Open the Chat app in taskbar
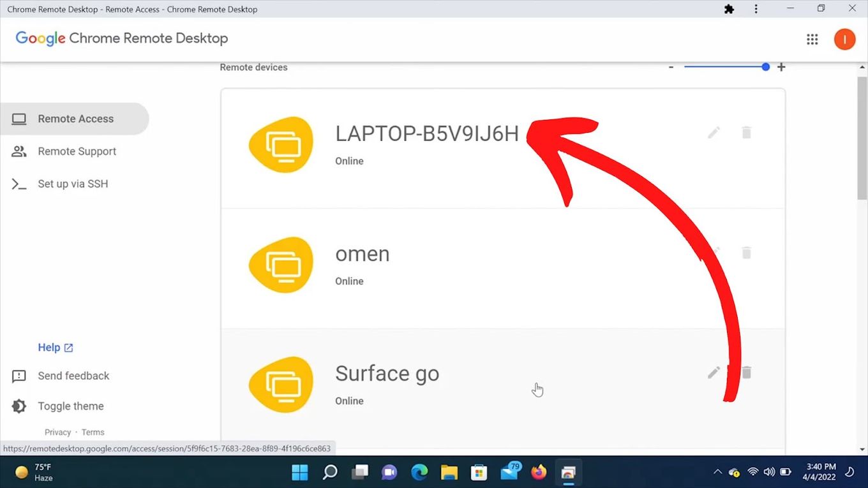The height and width of the screenshot is (488, 868). (389, 472)
